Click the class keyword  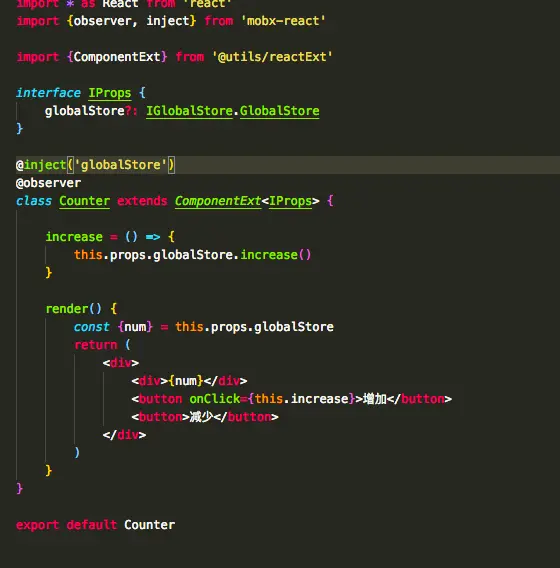34,201
